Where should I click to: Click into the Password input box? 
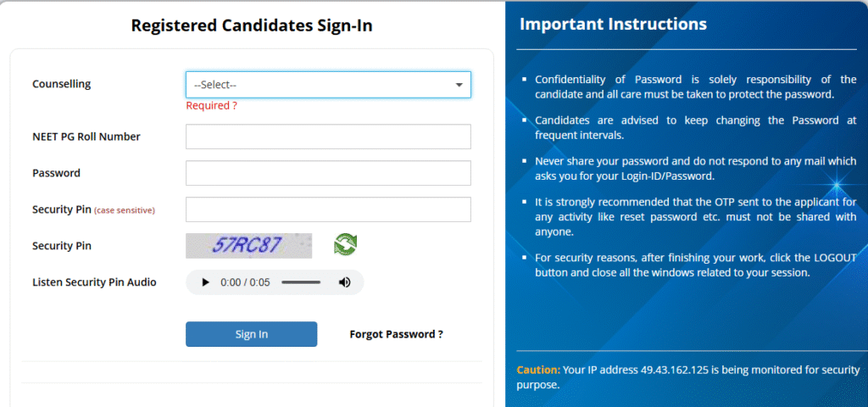328,173
